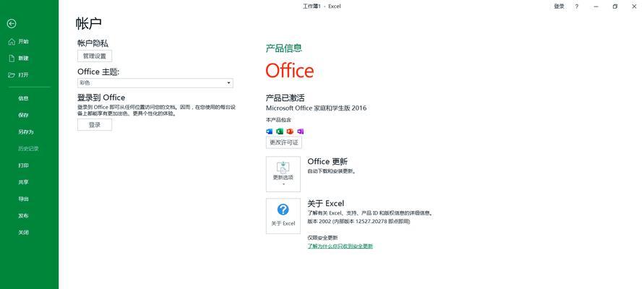Open 历史记录 in the sidebar
This screenshot has width=644, height=289.
pos(29,149)
